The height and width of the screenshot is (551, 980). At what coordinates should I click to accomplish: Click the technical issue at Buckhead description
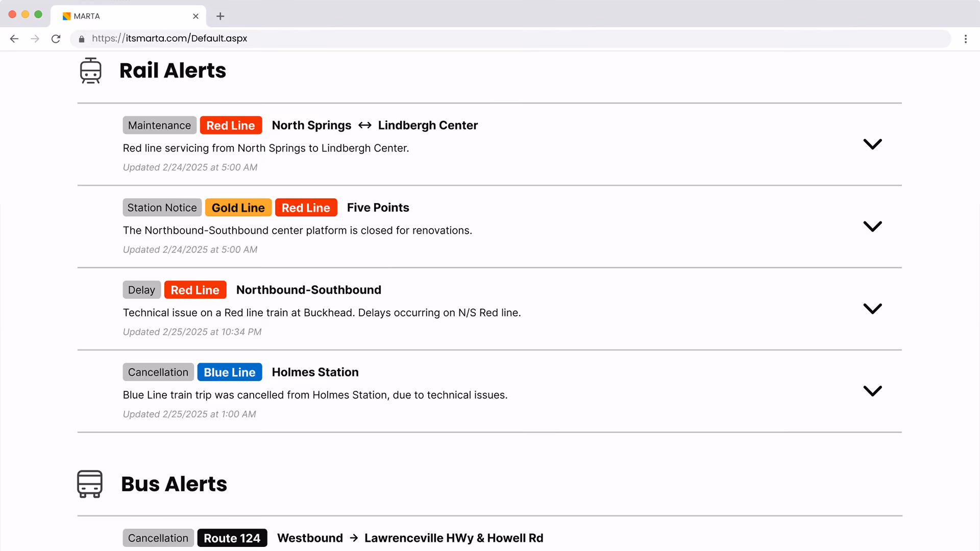[x=322, y=313]
